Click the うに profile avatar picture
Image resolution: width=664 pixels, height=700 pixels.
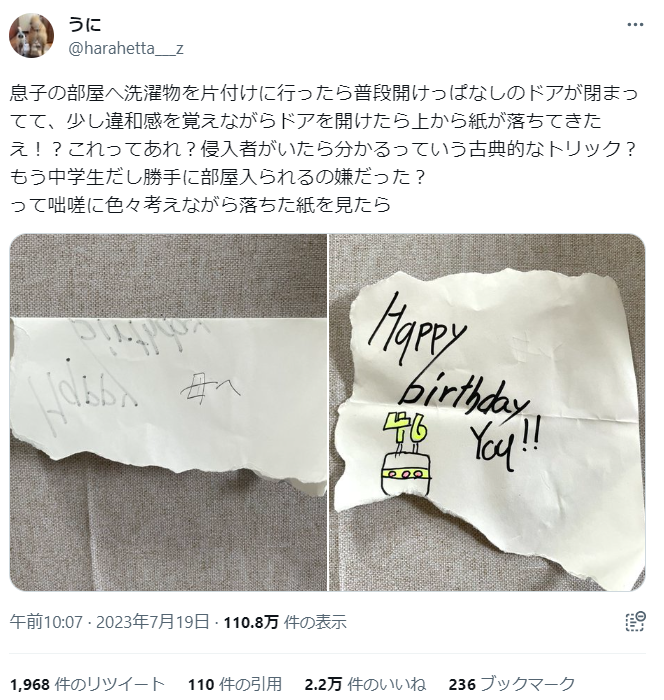tap(31, 35)
